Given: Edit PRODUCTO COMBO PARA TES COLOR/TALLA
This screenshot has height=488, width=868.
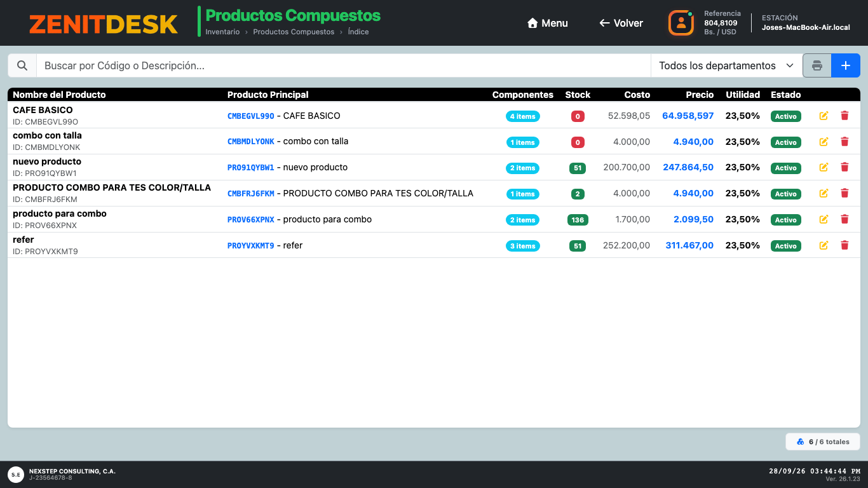Looking at the screenshot, I should tap(824, 193).
